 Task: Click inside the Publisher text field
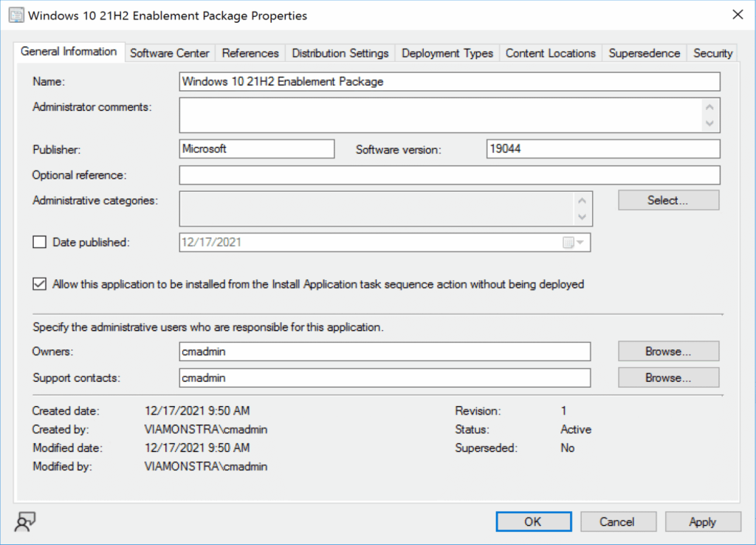(257, 149)
